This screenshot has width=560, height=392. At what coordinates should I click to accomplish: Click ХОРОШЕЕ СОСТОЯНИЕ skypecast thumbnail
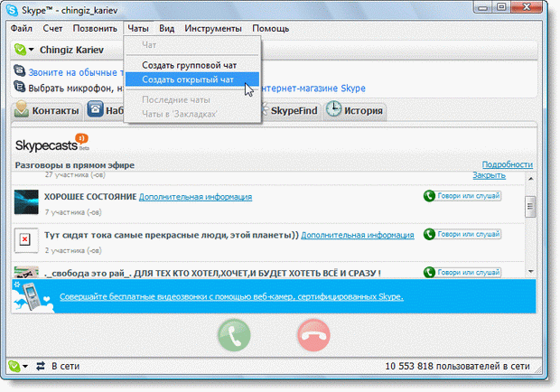click(26, 202)
